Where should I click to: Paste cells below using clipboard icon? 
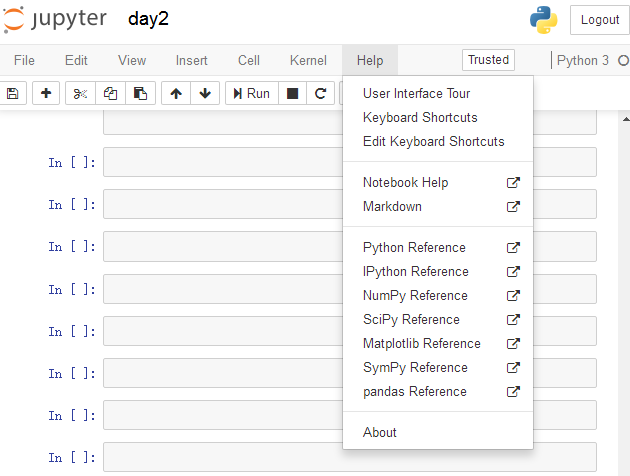click(x=140, y=93)
